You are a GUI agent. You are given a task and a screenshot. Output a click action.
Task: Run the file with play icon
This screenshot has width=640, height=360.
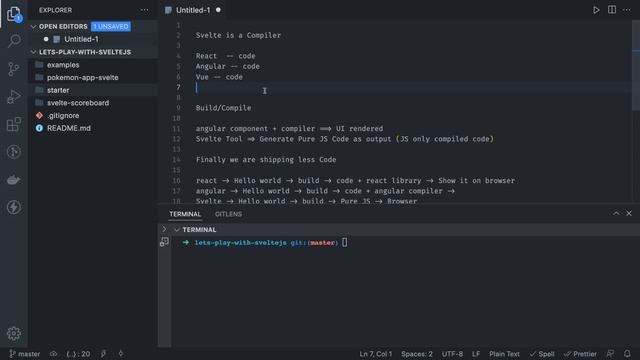(596, 10)
